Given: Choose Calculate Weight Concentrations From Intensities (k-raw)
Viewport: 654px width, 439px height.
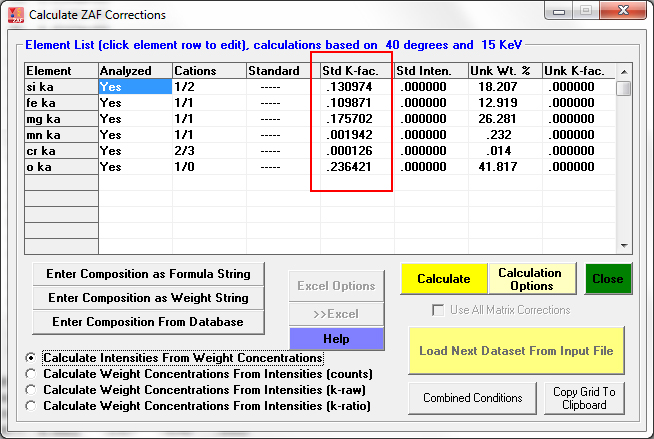Looking at the screenshot, I should [x=32, y=390].
